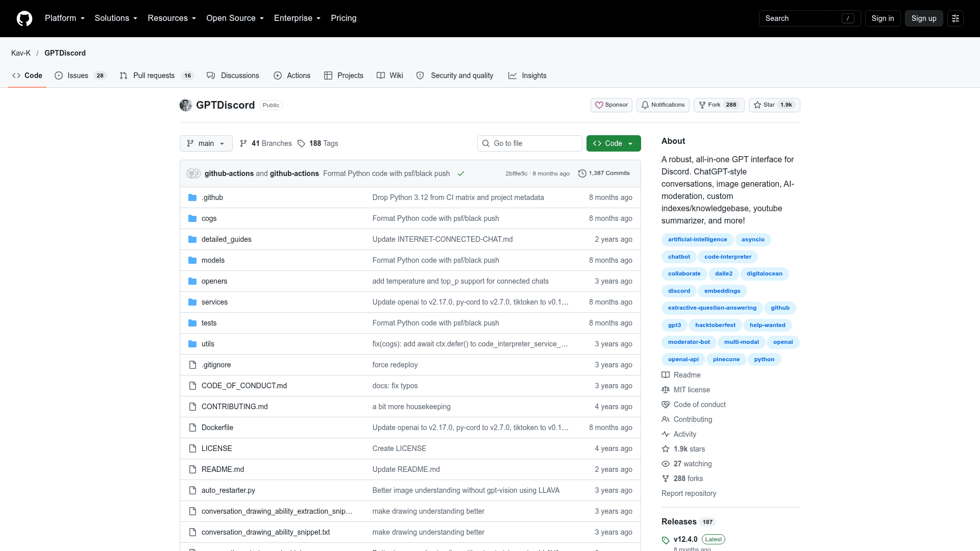Open the Notifications button
This screenshot has height=551, width=980.
pyautogui.click(x=663, y=105)
